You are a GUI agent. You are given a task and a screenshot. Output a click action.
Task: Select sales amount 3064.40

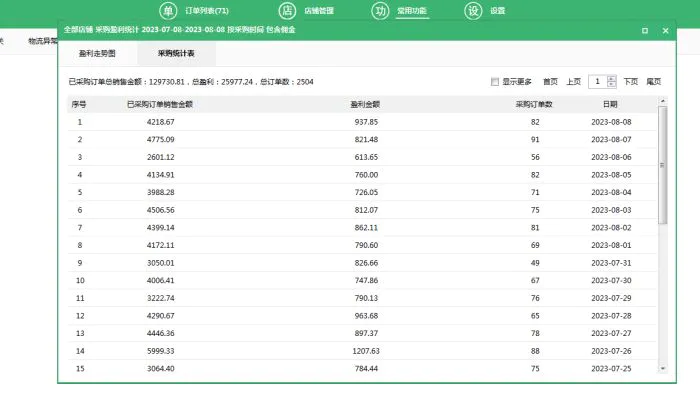pyautogui.click(x=161, y=369)
